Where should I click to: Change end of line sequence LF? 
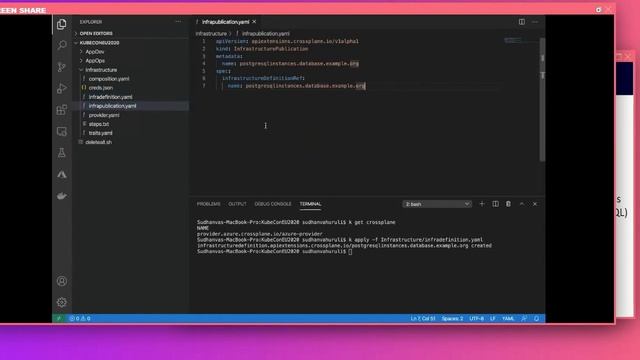[x=493, y=318]
